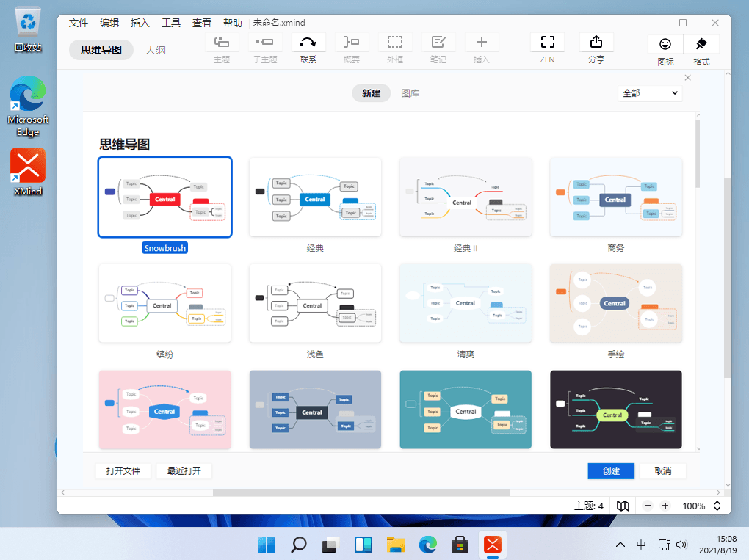Select the 缤纷 colorful template thumbnail
This screenshot has width=749, height=560.
point(164,303)
